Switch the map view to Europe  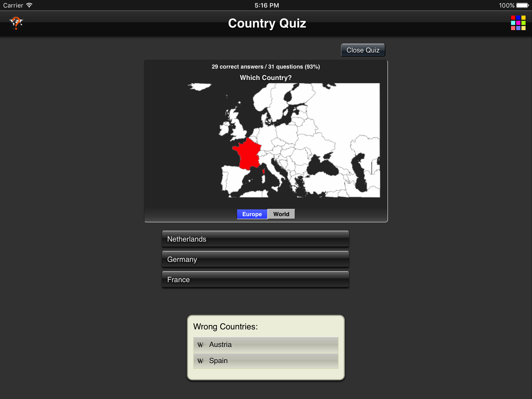[252, 214]
